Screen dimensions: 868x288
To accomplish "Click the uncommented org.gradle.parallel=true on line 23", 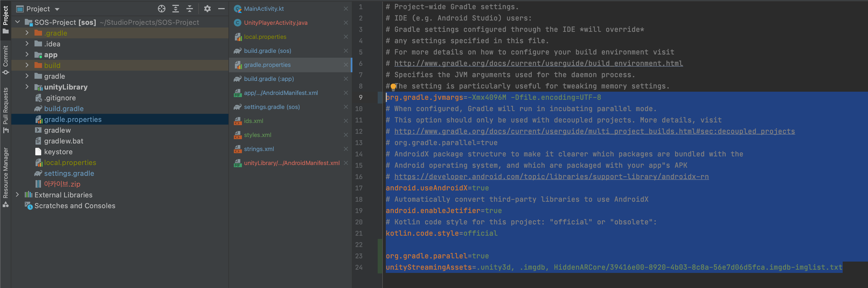I will point(438,256).
